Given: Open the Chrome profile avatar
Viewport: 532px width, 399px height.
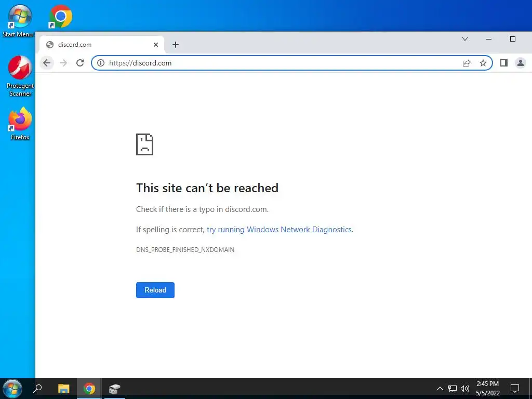Looking at the screenshot, I should click(x=521, y=63).
